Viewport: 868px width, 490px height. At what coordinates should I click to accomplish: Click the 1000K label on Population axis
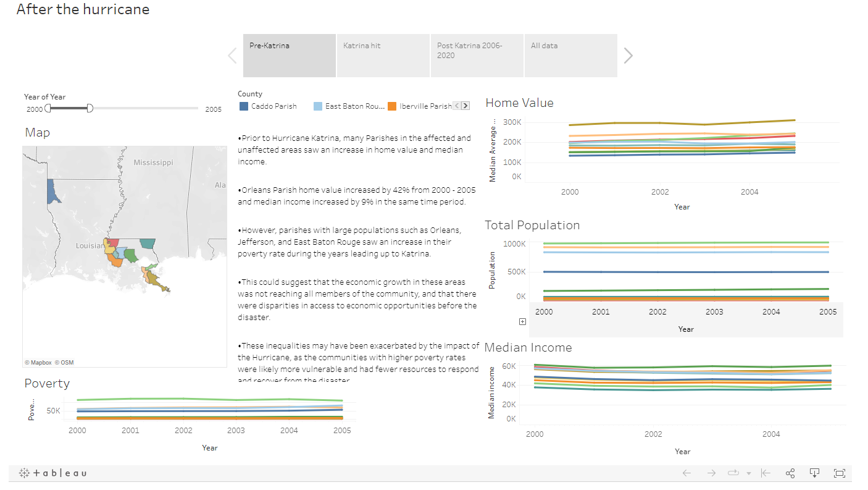point(514,243)
